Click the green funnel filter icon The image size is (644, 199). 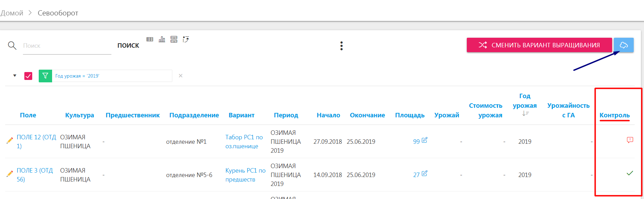click(45, 76)
